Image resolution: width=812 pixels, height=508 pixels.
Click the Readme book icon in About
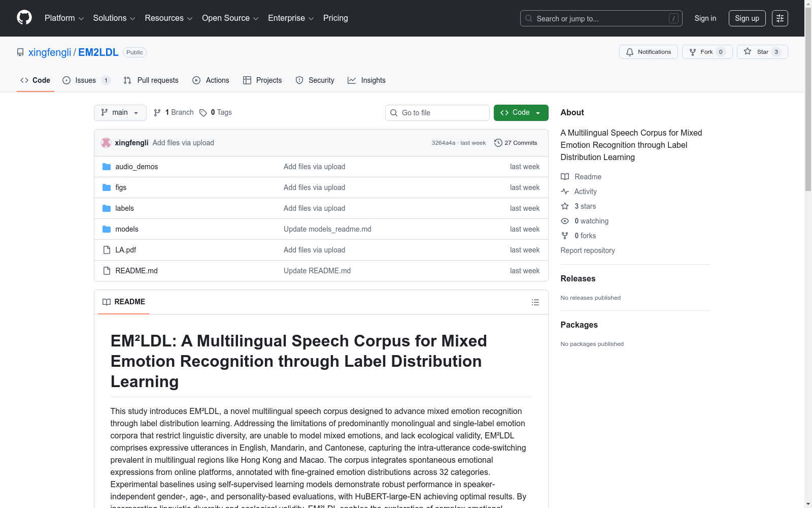565,177
